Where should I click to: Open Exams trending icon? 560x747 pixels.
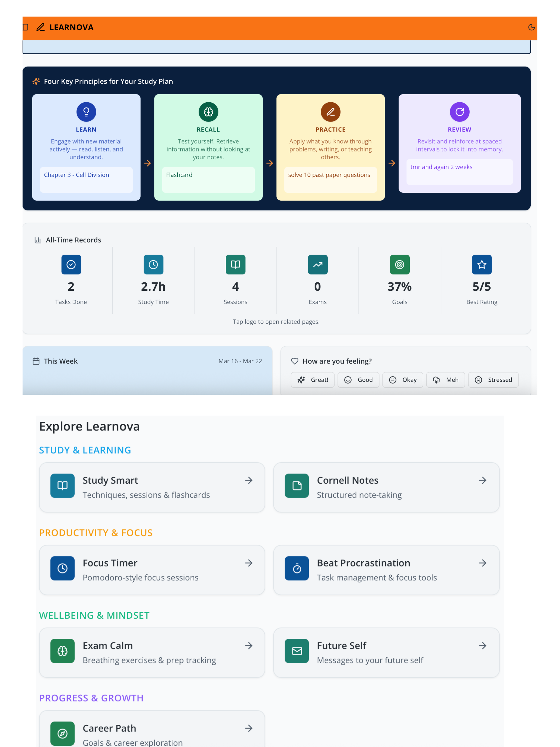tap(318, 264)
